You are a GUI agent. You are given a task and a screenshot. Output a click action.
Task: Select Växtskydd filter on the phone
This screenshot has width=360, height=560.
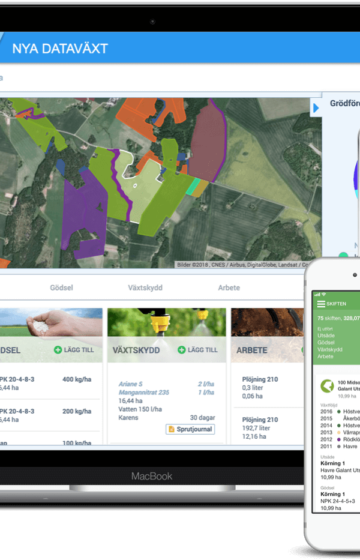pyautogui.click(x=330, y=349)
